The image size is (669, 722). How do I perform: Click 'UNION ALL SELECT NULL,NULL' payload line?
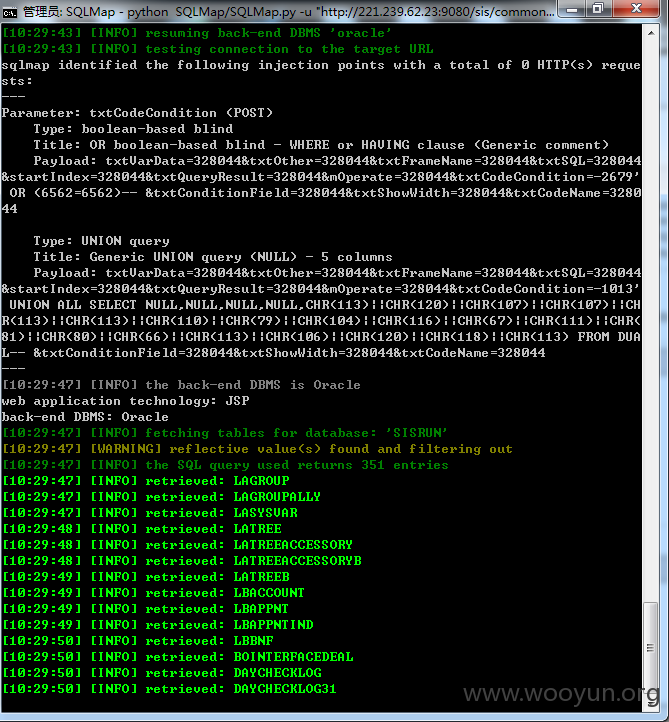point(325,305)
